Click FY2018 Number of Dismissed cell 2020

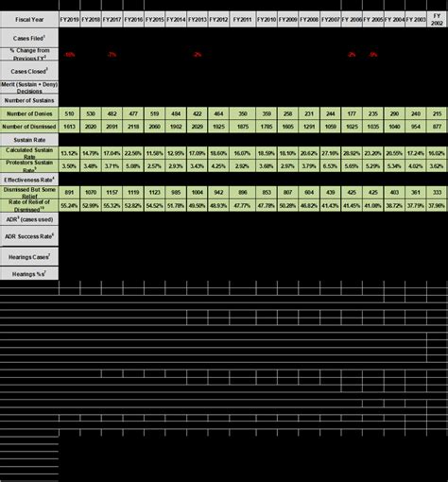pyautogui.click(x=91, y=127)
